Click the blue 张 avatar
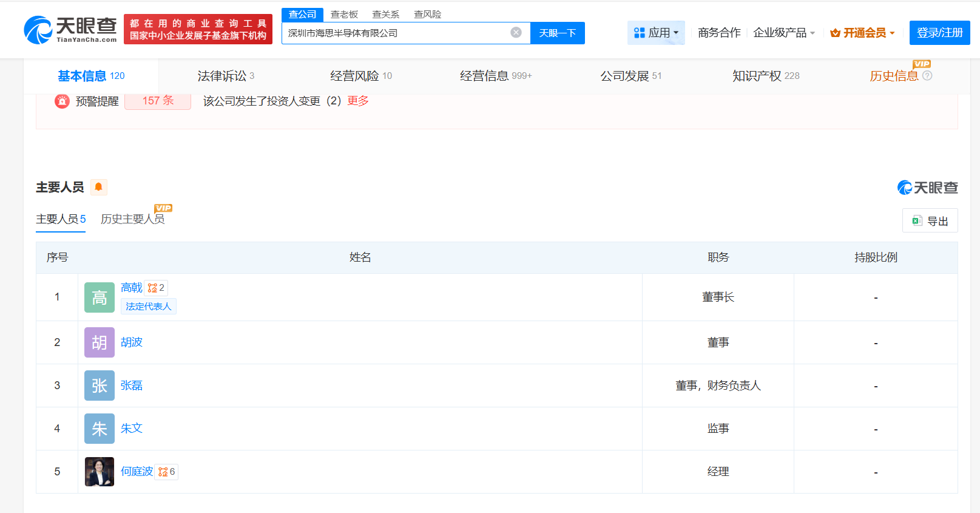This screenshot has width=980, height=513. point(100,386)
